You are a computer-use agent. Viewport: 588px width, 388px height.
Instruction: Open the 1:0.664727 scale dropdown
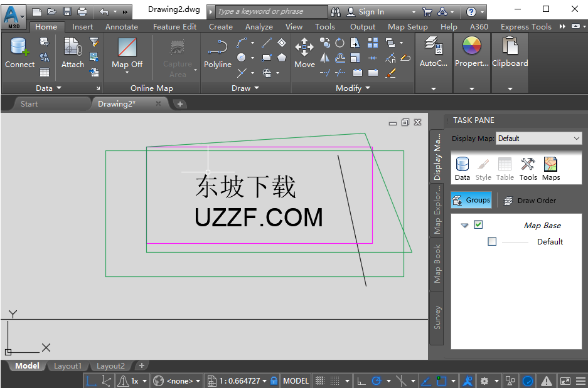[x=264, y=381]
